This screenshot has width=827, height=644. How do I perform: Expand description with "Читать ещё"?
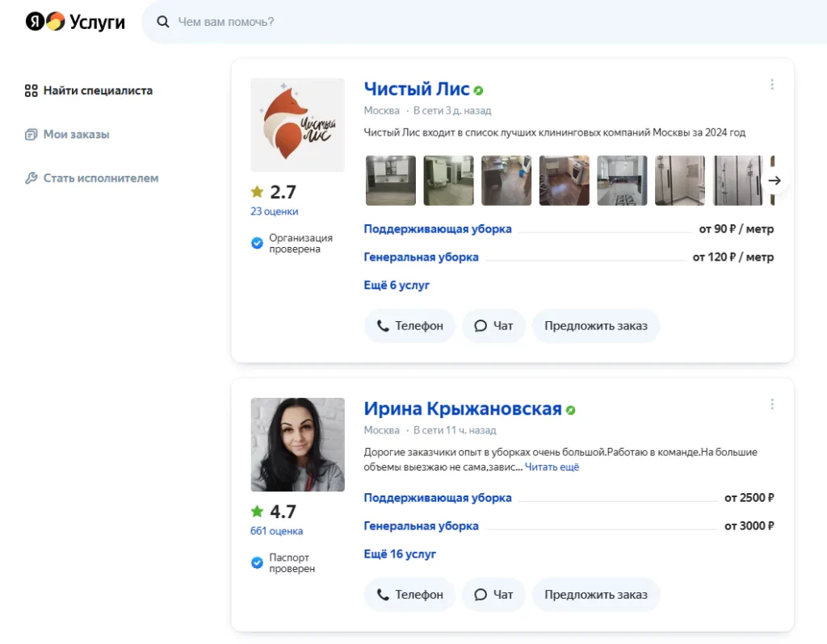pyautogui.click(x=552, y=467)
